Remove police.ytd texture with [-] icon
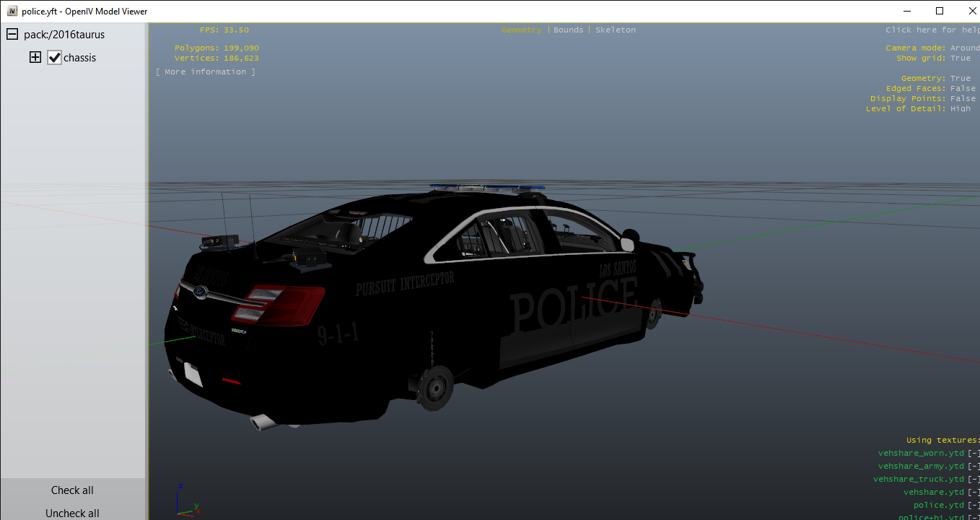Viewport: 980px width, 520px height. tap(974, 506)
